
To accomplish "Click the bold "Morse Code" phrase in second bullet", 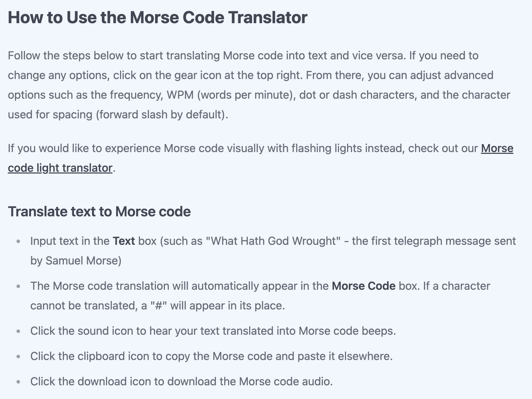I will [364, 286].
